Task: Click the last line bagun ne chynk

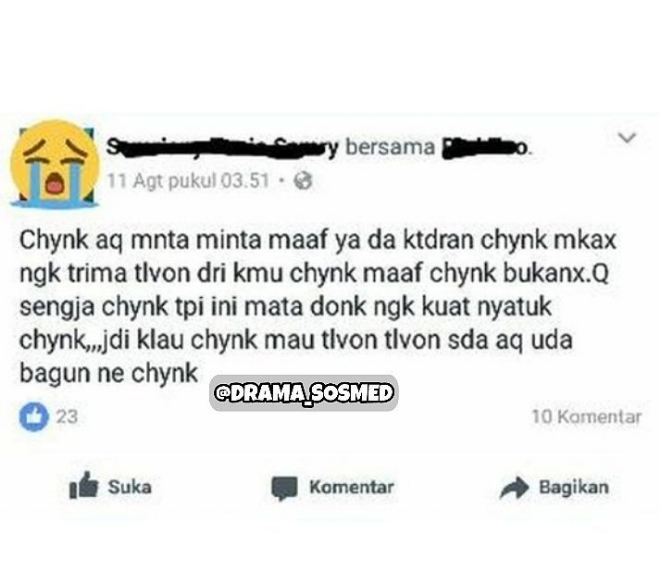Action: point(109,374)
